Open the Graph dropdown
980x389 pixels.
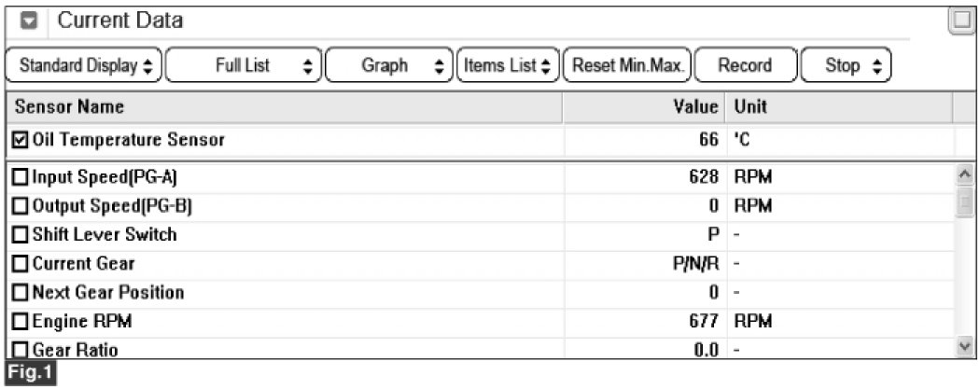pos(389,65)
